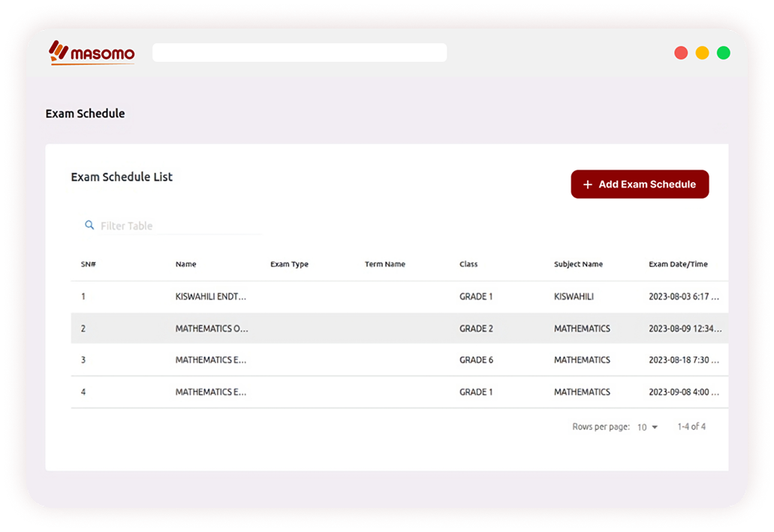Click the plus icon on Add Exam Schedule

coord(587,185)
